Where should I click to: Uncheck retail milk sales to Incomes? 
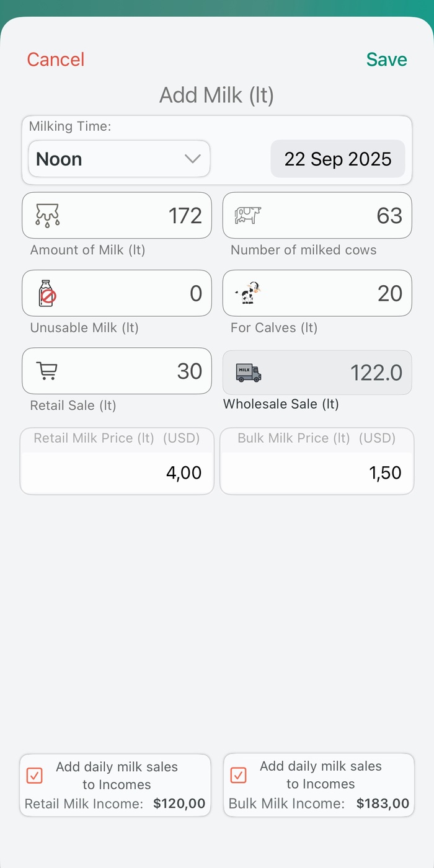click(35, 776)
